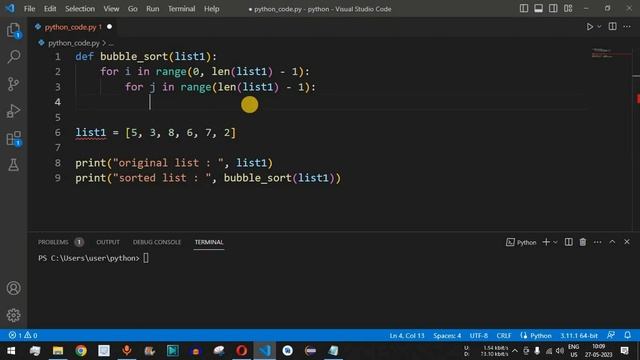640x360 pixels.
Task: Change indentation via Spaces: 4
Action: pos(447,336)
